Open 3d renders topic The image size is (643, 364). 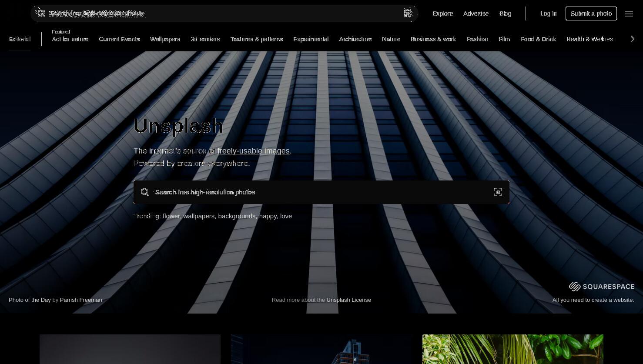click(x=205, y=39)
